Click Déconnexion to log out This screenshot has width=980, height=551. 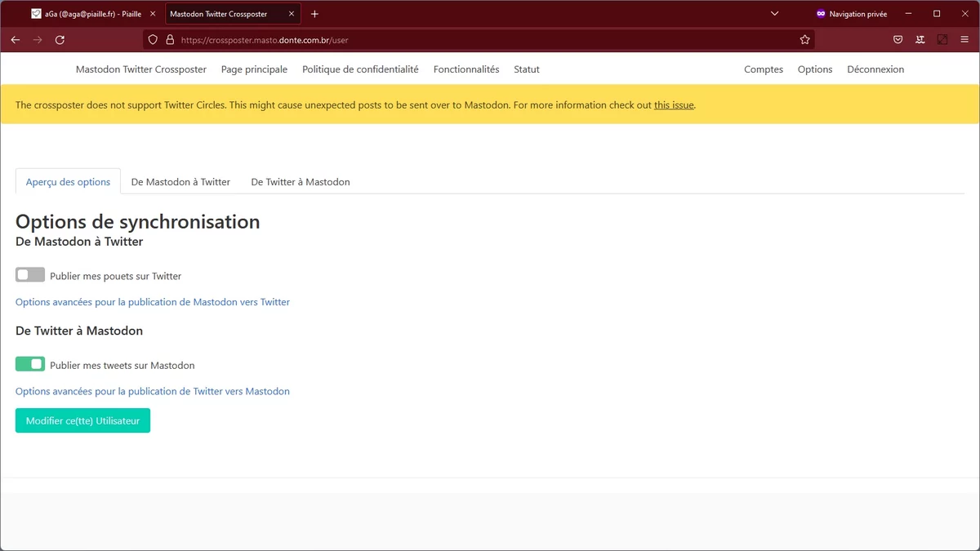(875, 69)
